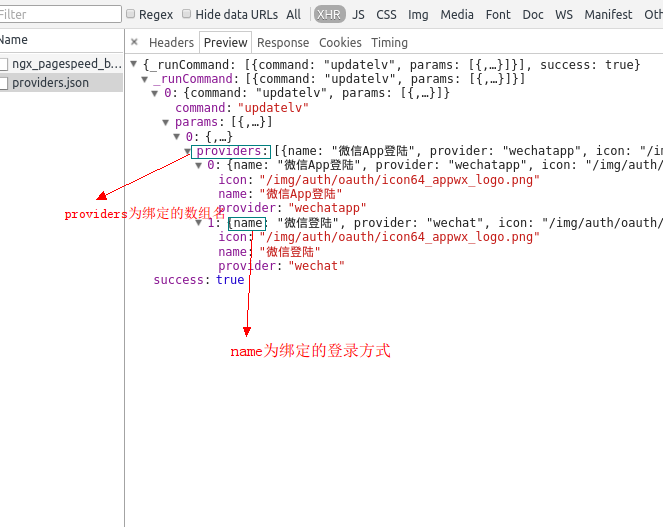Select the All request type filter
Image resolution: width=663 pixels, height=527 pixels.
click(293, 15)
